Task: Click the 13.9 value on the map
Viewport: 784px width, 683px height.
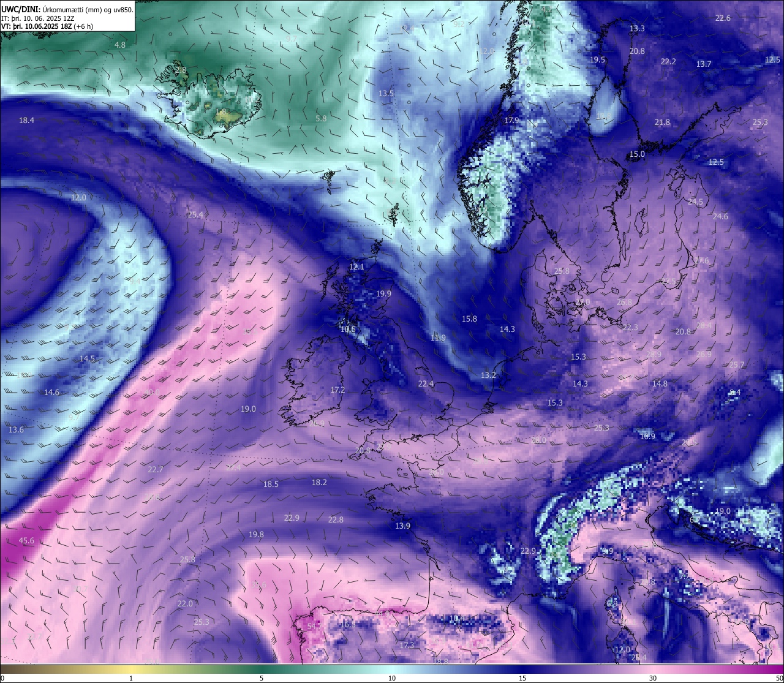Action: 402,526
